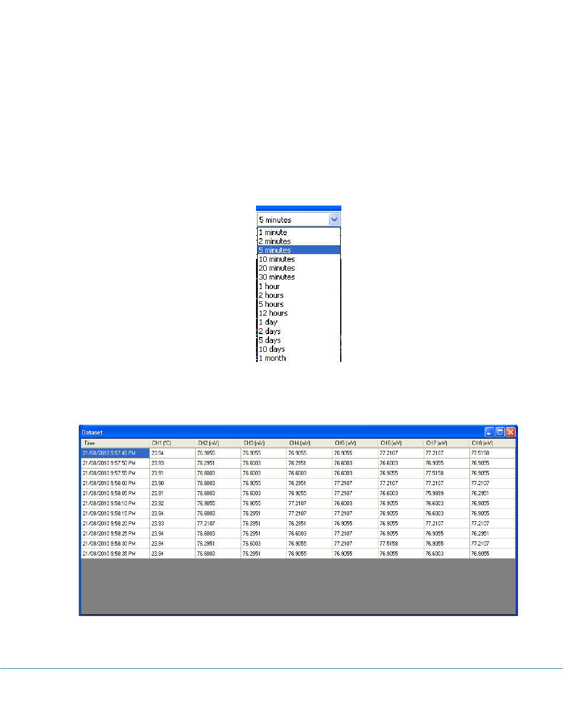Click the CH3 (mV) column header

[263, 442]
